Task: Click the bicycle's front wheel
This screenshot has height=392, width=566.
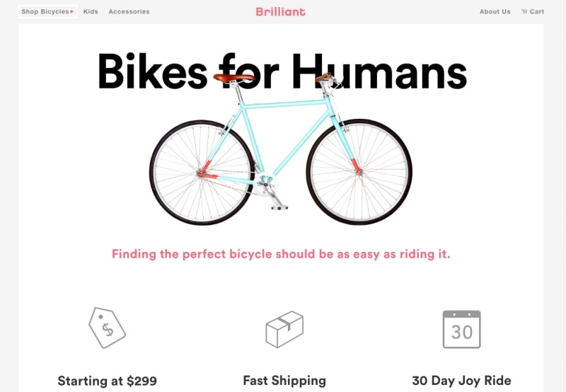Action: point(359,172)
